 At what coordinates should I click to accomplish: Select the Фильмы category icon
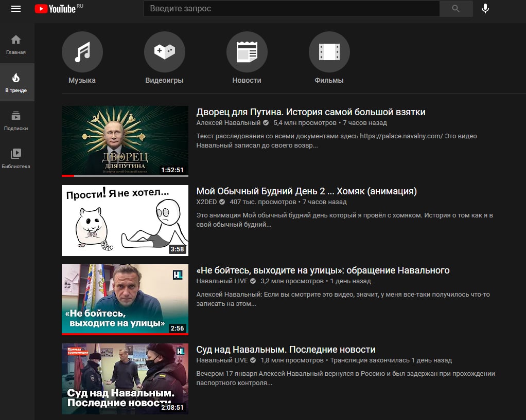pyautogui.click(x=329, y=52)
